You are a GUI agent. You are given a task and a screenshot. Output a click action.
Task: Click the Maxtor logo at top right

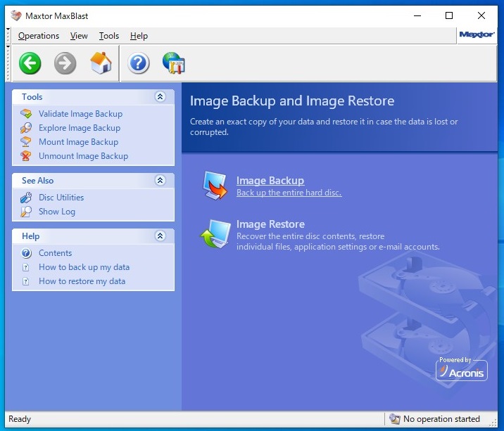(477, 34)
